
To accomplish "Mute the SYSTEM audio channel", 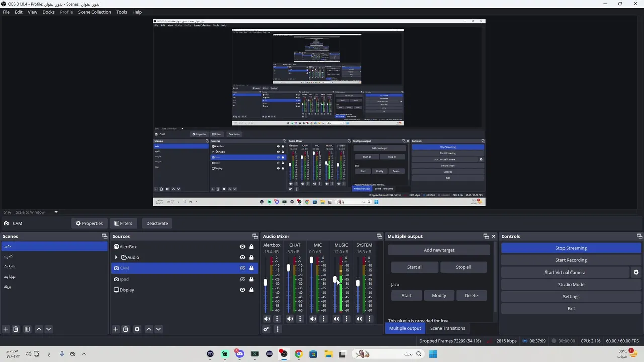I will (x=359, y=319).
